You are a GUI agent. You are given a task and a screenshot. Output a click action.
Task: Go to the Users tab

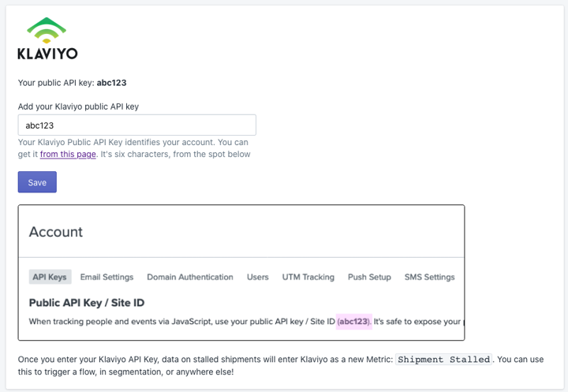click(257, 277)
